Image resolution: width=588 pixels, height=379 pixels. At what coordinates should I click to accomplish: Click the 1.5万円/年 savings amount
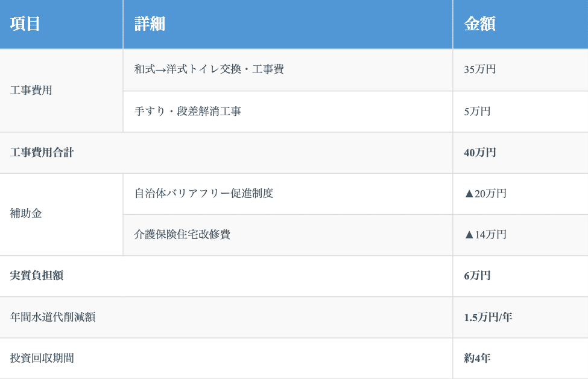pos(488,317)
